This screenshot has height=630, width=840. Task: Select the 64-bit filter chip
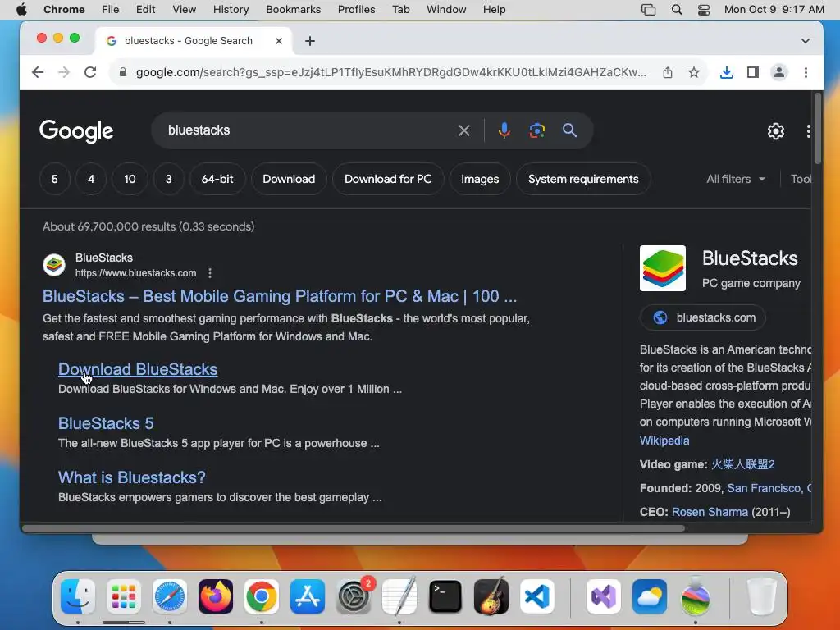click(217, 179)
